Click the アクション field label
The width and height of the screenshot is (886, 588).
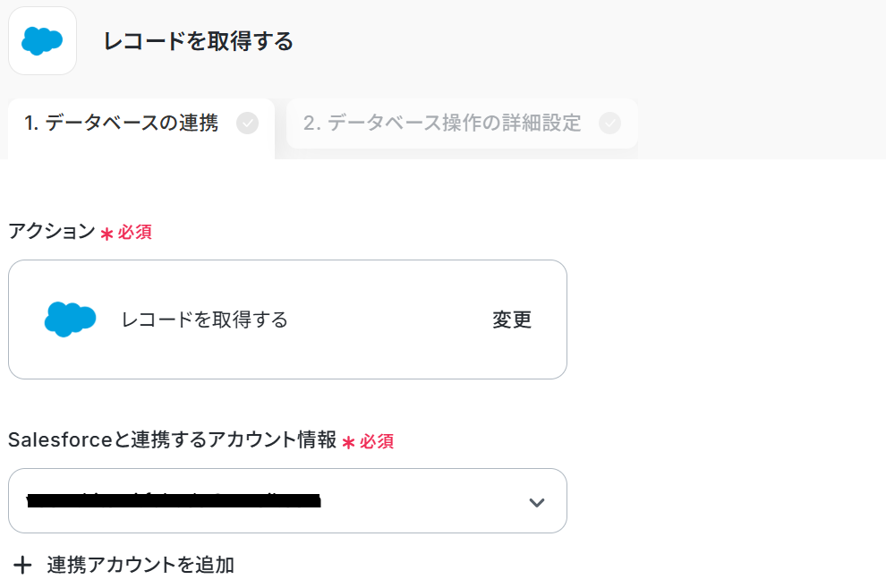tap(51, 231)
